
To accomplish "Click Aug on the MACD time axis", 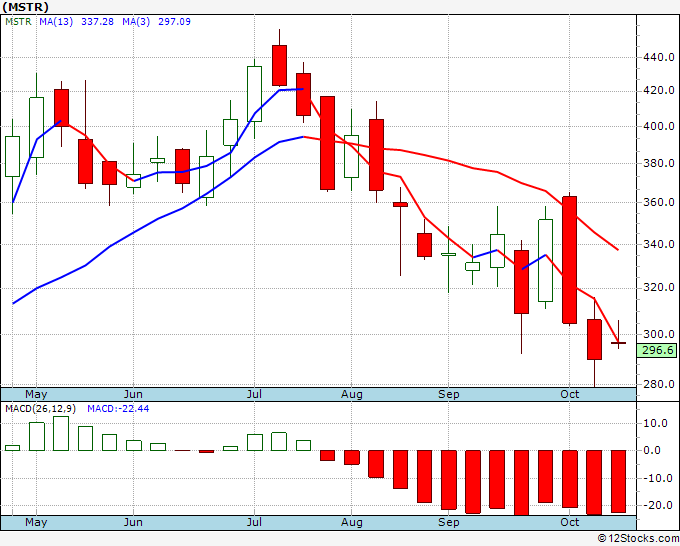I will point(351,522).
